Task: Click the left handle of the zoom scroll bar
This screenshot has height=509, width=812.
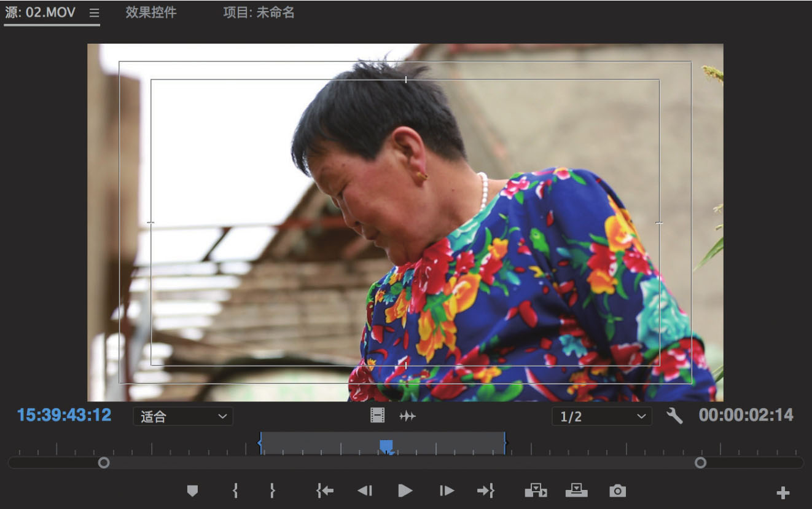Action: (104, 462)
